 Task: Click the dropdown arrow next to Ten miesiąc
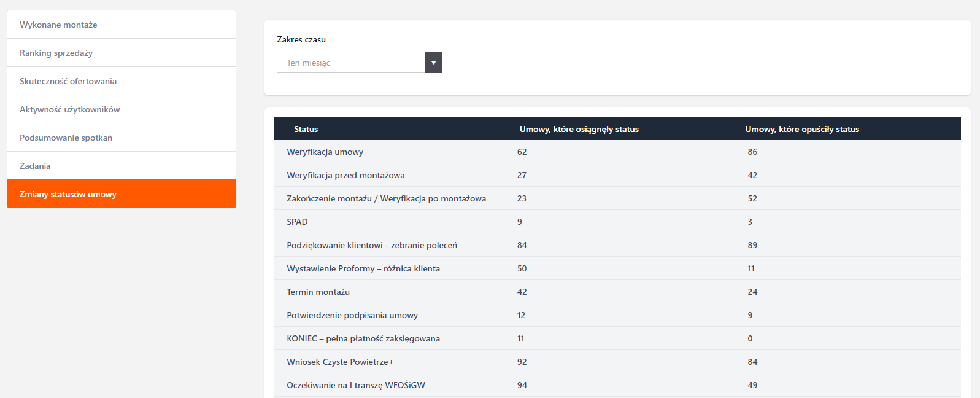tap(433, 63)
